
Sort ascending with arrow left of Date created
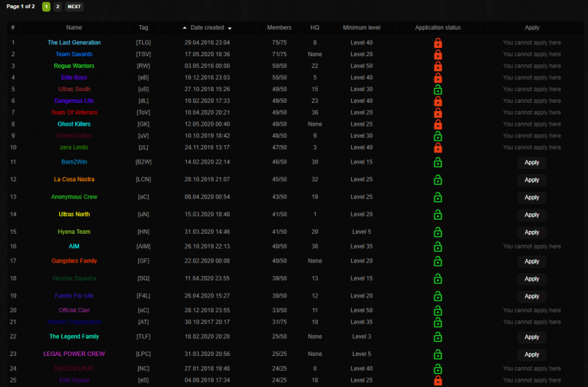coord(184,28)
